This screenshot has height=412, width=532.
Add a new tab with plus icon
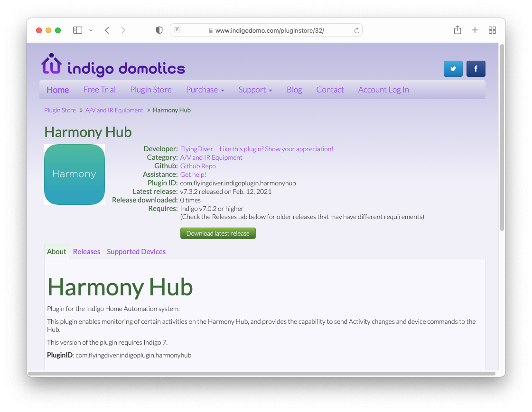[475, 30]
